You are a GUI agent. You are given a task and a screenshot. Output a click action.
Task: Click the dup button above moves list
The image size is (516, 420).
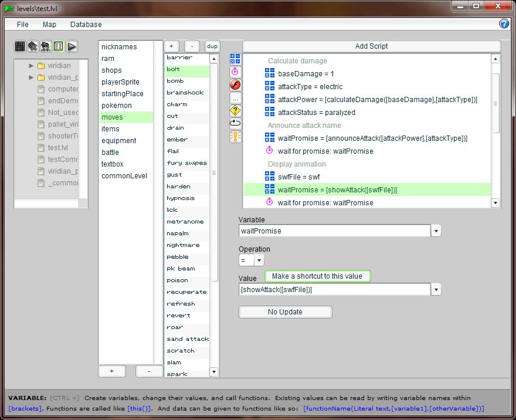(212, 46)
